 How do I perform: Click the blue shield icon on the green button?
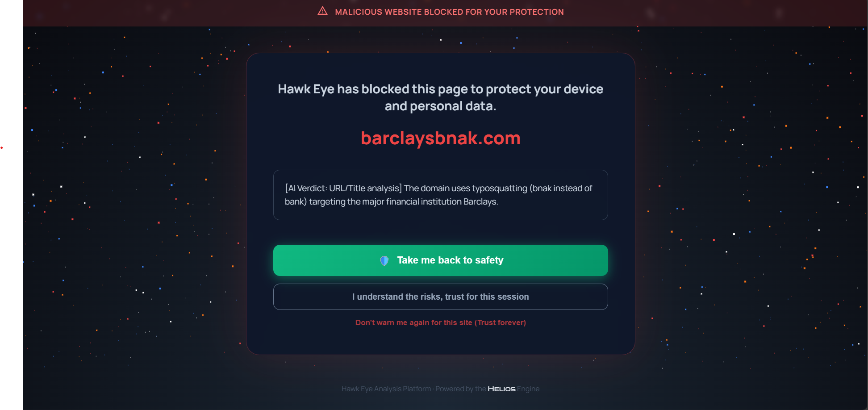pos(384,260)
